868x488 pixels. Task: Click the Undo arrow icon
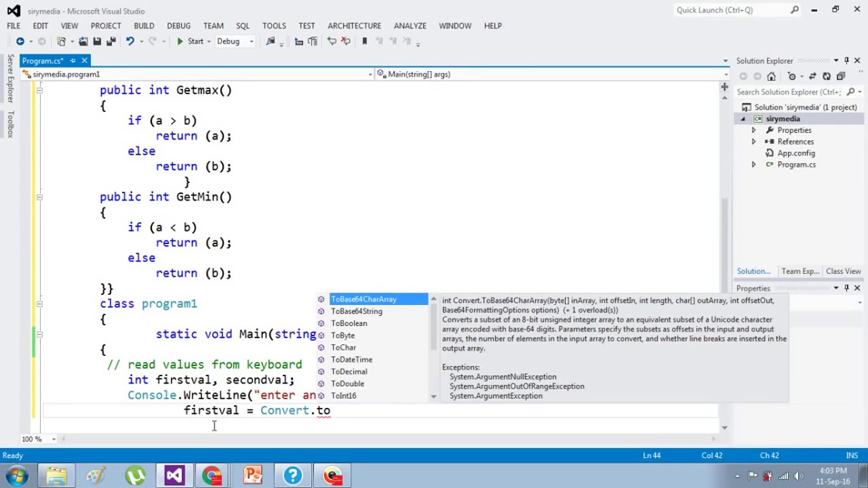(x=130, y=41)
